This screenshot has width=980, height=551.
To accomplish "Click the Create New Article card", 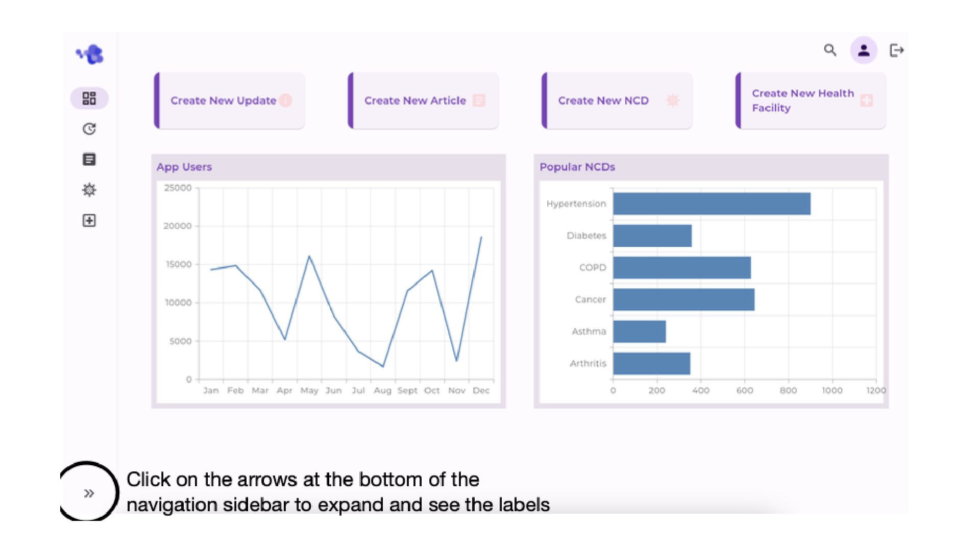I will (424, 101).
